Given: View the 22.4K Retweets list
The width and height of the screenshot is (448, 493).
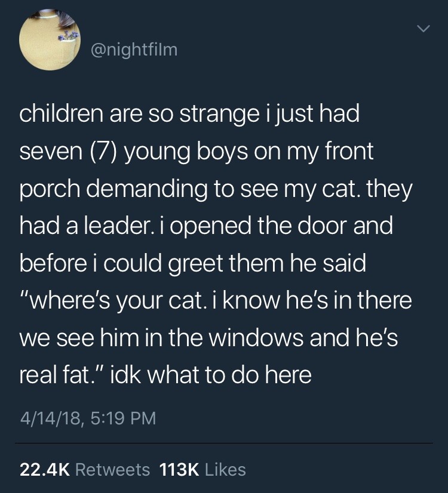Looking at the screenshot, I should (85, 469).
